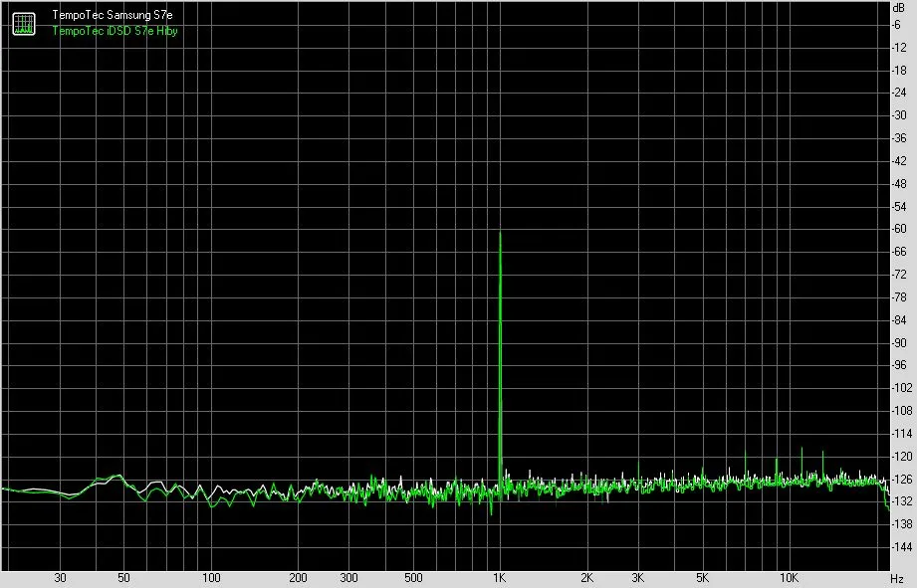Select the white 'TempoTec Samsung S7e' legend entry

click(113, 15)
